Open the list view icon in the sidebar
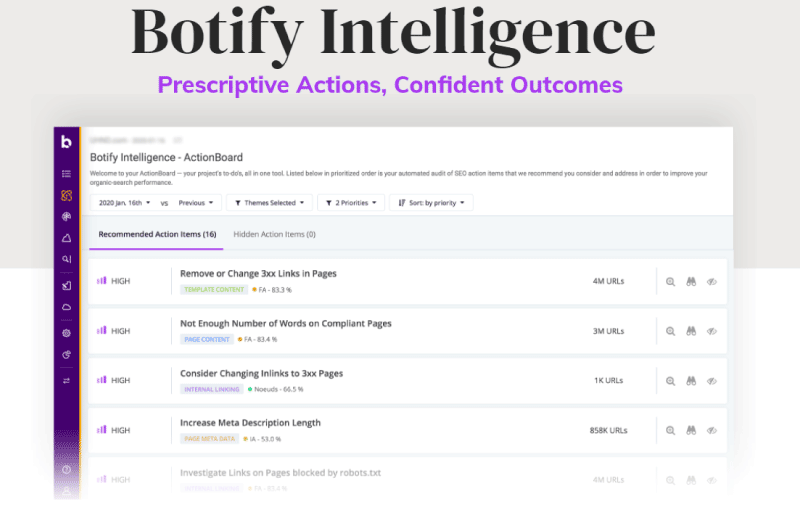Screen dimensions: 800x530 click(66, 174)
